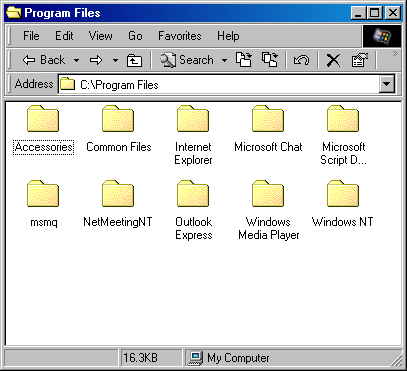Click the Back button
This screenshot has width=407, height=371.
point(43,60)
